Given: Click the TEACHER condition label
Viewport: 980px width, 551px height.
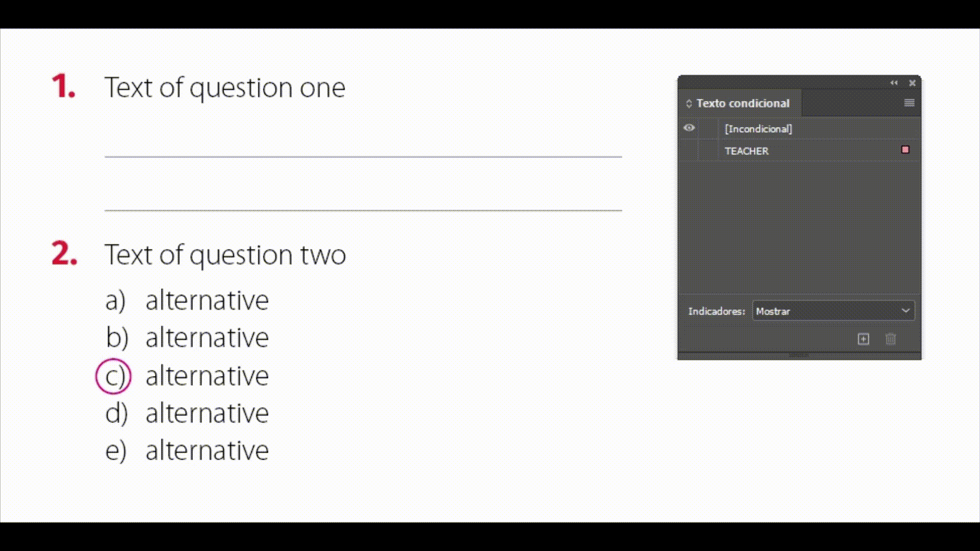Looking at the screenshot, I should click(x=746, y=150).
